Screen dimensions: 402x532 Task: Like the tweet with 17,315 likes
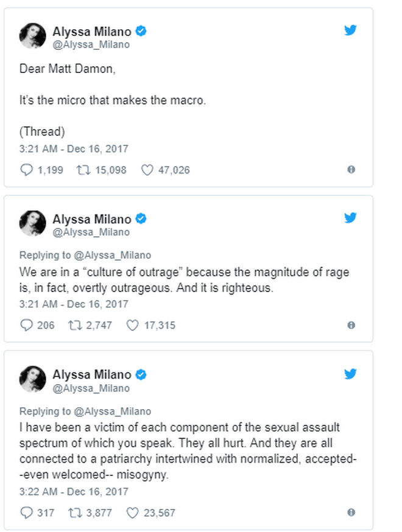pos(132,326)
